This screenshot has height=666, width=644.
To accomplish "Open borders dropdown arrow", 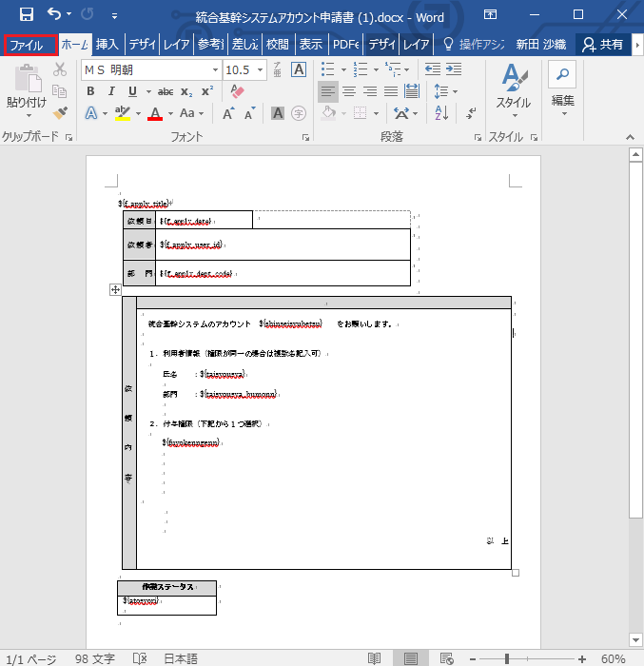I will click(376, 113).
